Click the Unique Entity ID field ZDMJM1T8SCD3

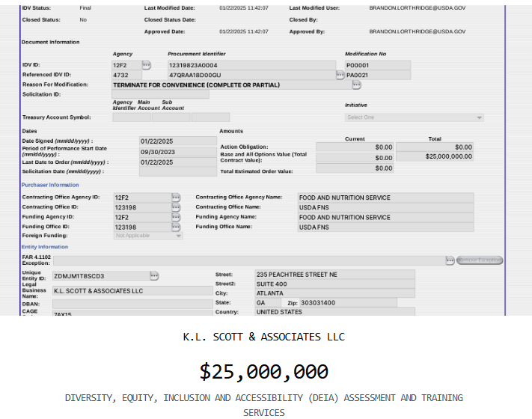(x=101, y=276)
